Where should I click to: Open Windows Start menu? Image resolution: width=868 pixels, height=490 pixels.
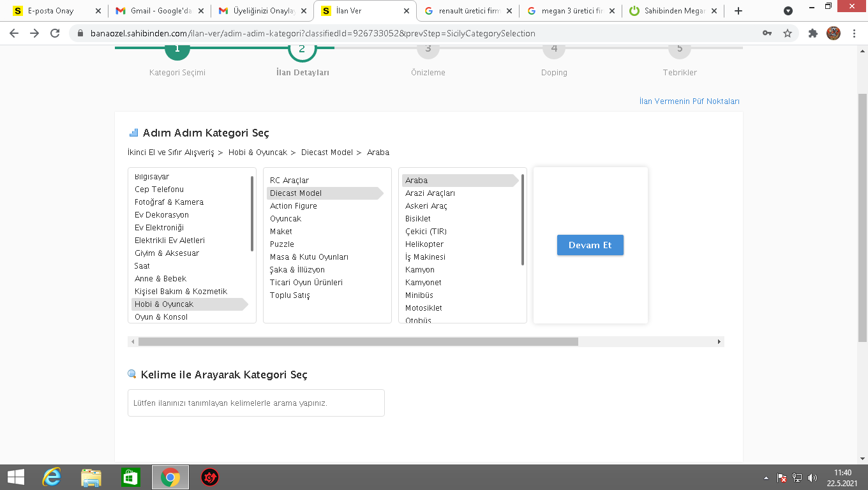click(16, 477)
